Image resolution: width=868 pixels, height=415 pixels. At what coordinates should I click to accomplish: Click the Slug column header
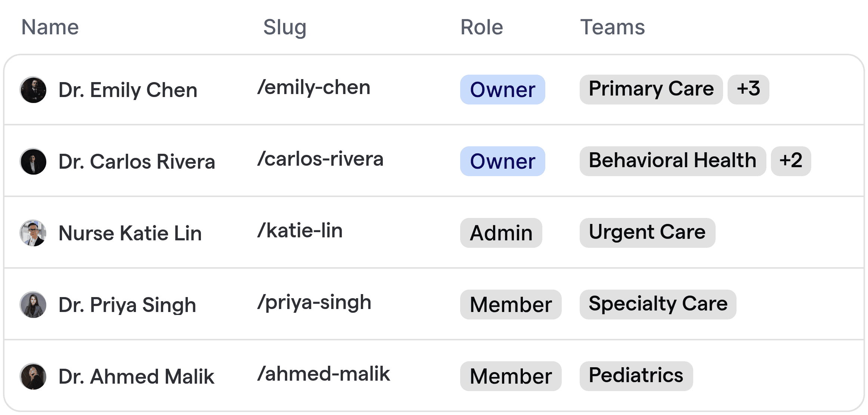click(285, 27)
